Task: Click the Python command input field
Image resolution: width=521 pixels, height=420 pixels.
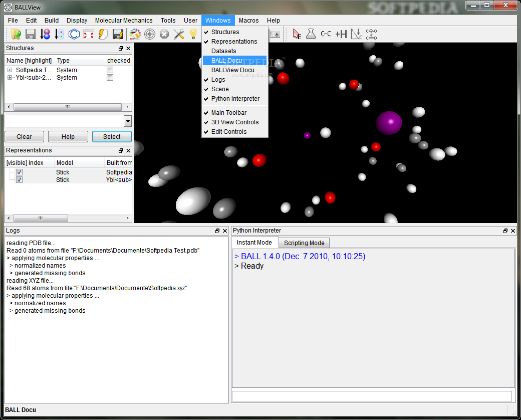Action: tap(372, 396)
